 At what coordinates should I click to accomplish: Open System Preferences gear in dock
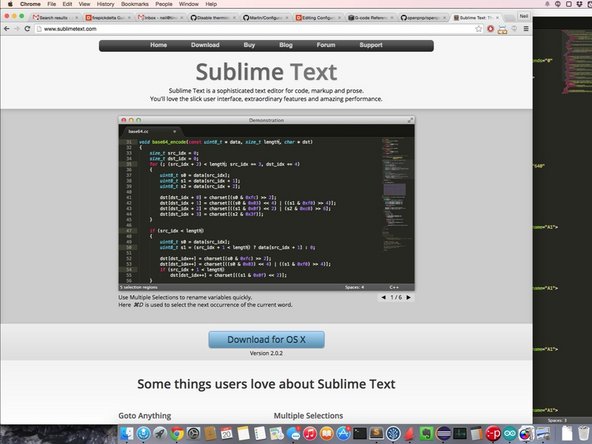(x=194, y=434)
